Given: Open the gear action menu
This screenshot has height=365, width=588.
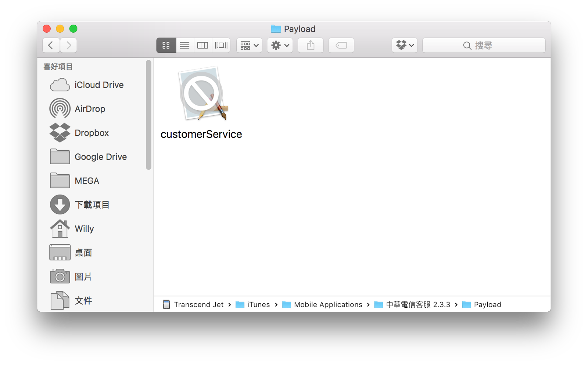Looking at the screenshot, I should coord(280,46).
